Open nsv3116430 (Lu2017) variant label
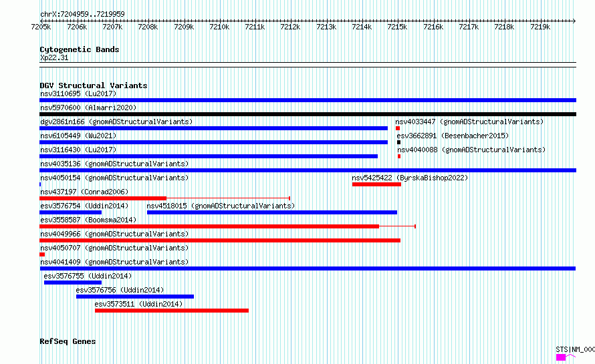This screenshot has height=364, width=595. click(78, 150)
